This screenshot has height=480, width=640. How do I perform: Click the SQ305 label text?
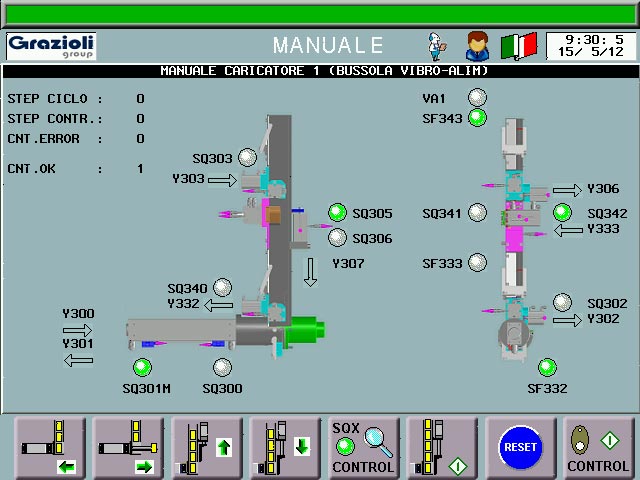pyautogui.click(x=372, y=213)
